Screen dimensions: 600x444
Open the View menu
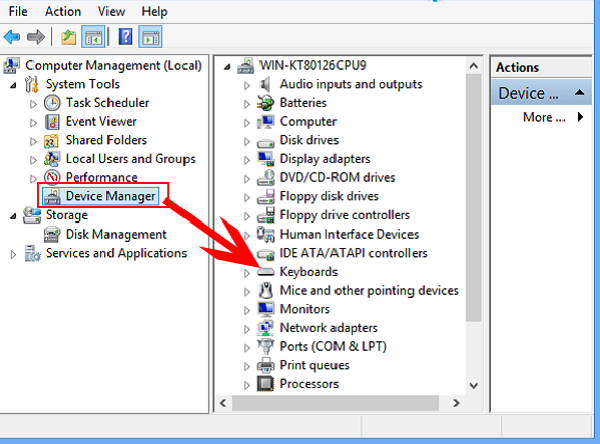112,11
